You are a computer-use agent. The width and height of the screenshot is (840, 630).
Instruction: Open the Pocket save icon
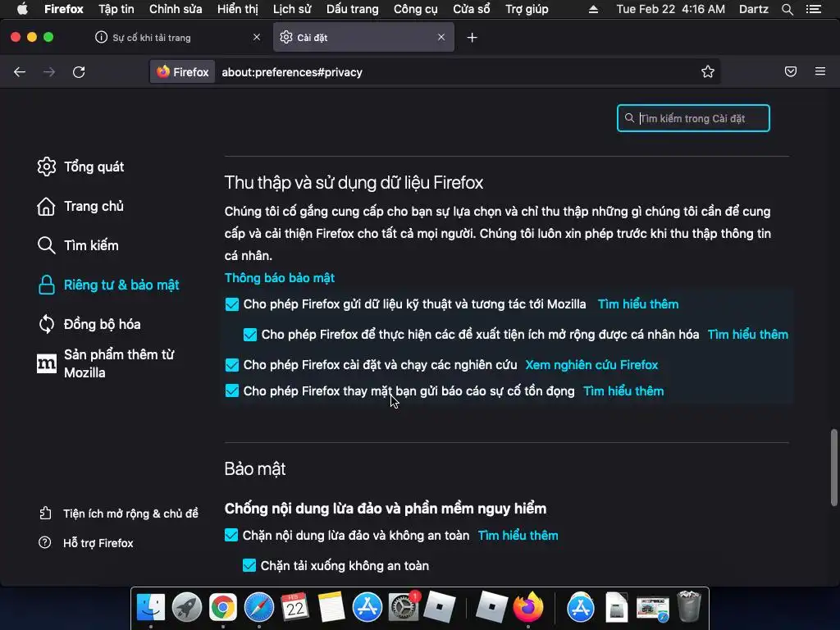click(791, 71)
